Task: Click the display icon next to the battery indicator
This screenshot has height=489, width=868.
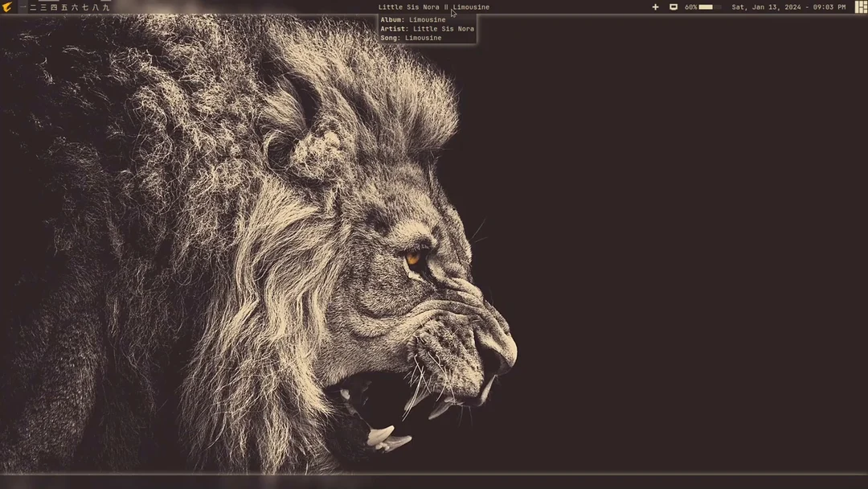Action: coord(674,6)
